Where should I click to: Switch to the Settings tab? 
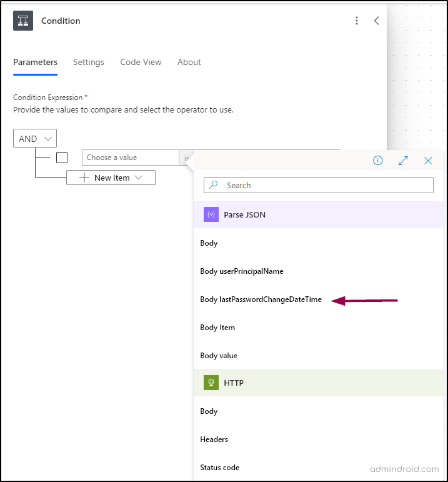tap(89, 62)
